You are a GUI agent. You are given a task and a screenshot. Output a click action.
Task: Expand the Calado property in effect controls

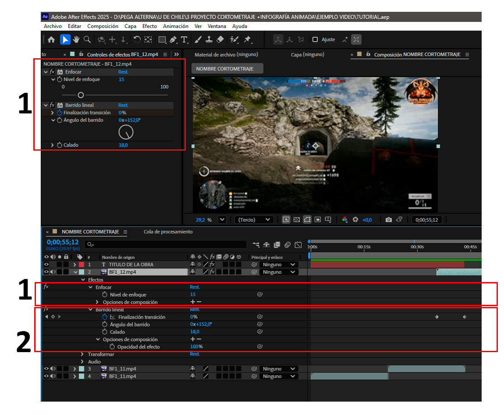pyautogui.click(x=53, y=145)
